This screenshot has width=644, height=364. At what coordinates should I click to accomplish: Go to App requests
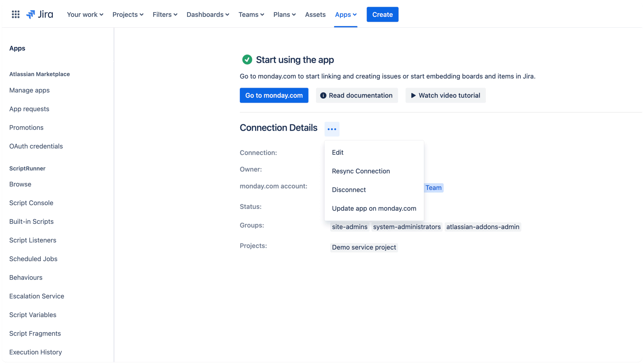click(x=29, y=109)
